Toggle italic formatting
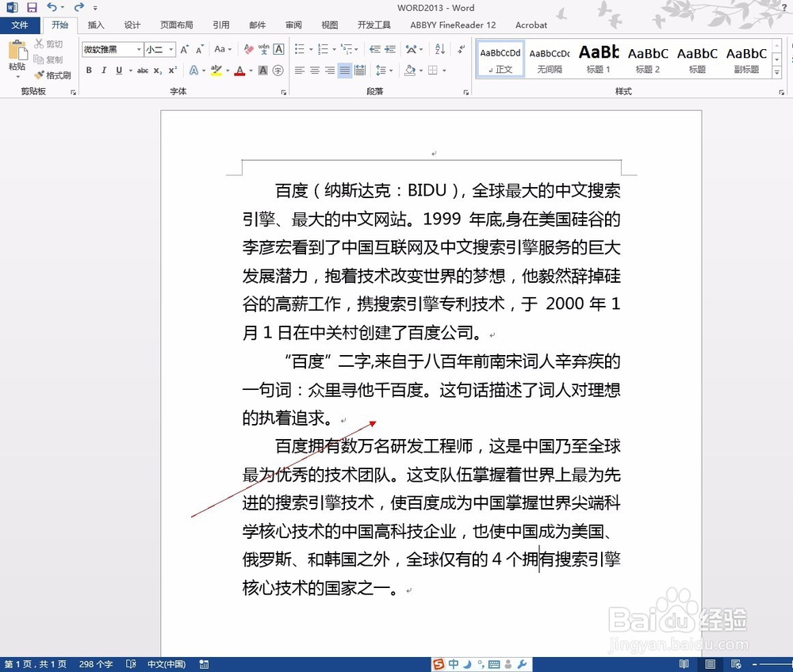The width and height of the screenshot is (793, 672). coord(104,71)
